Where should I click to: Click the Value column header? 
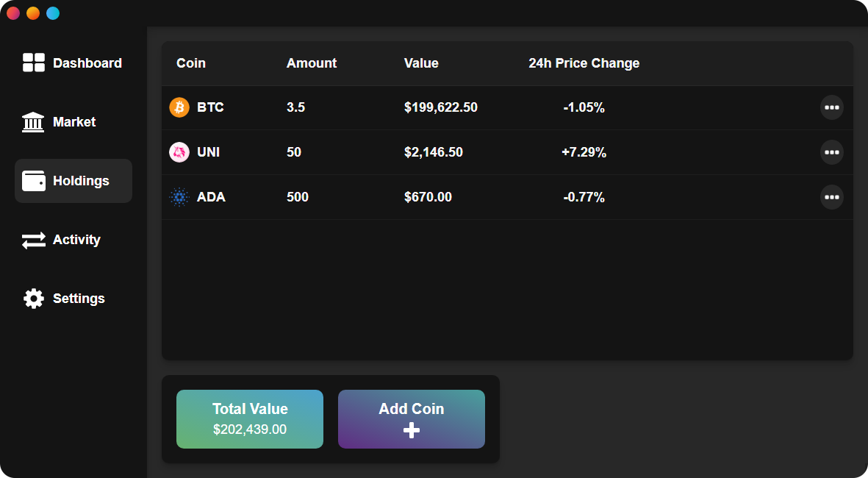coord(421,63)
